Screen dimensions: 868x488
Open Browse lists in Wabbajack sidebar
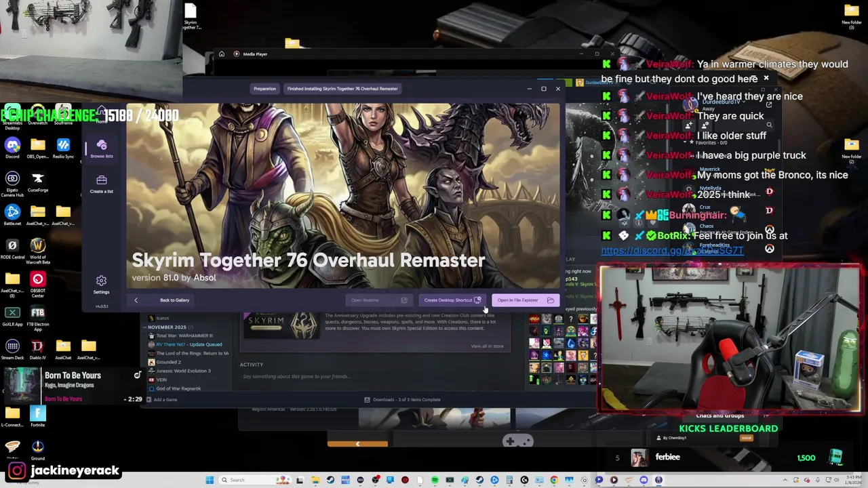pos(102,149)
